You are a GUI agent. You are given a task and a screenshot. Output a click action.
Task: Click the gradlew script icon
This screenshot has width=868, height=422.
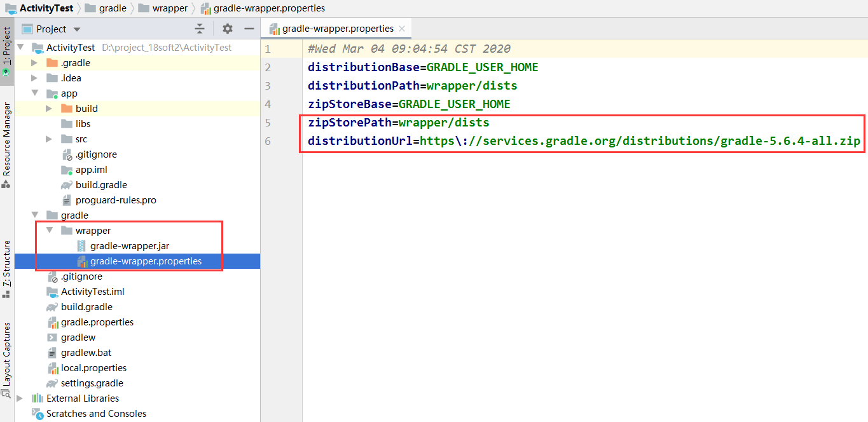pyautogui.click(x=52, y=337)
